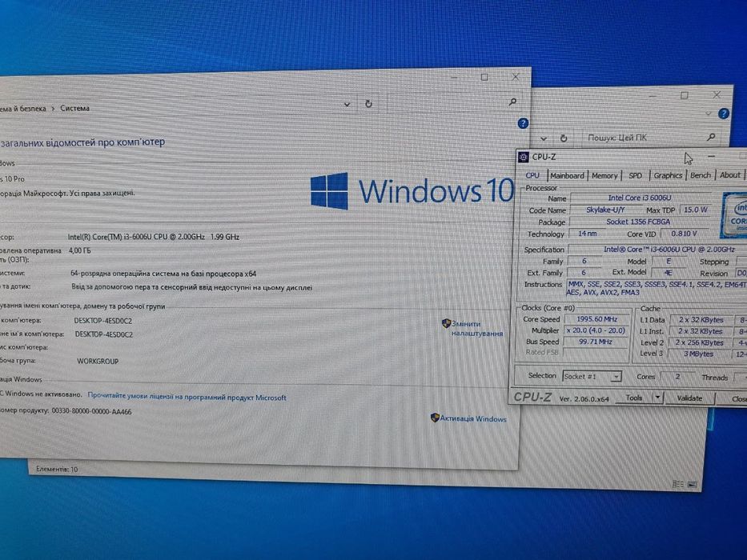This screenshot has height=560, width=747.
Task: Minimize the CPU-Z window
Action: click(x=711, y=156)
